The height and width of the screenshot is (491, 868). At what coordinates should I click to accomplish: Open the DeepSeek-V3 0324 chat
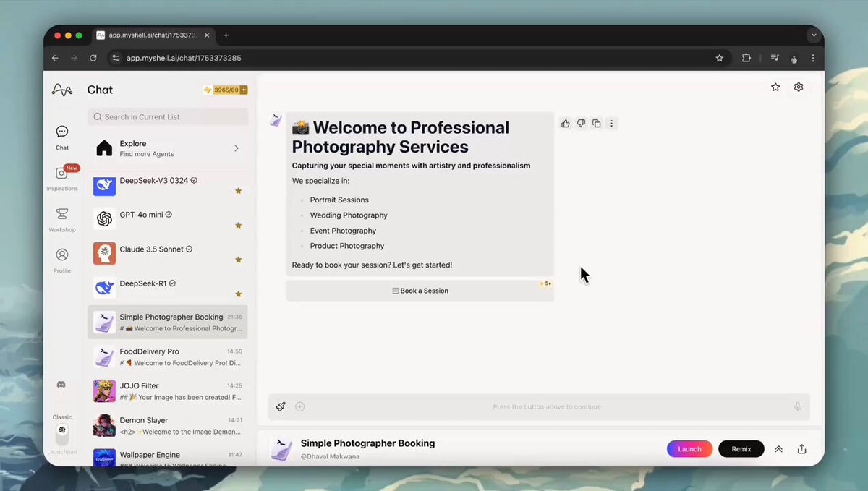pos(168,185)
